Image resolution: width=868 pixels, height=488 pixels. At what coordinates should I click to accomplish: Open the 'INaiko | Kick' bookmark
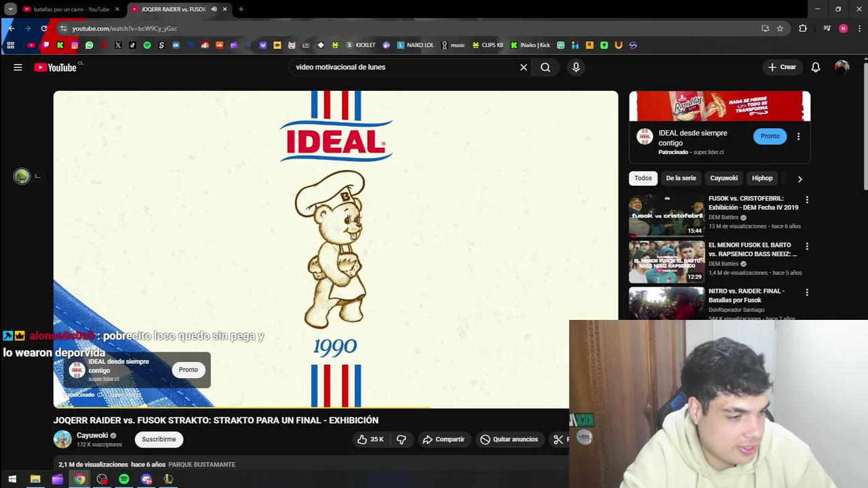pos(530,45)
